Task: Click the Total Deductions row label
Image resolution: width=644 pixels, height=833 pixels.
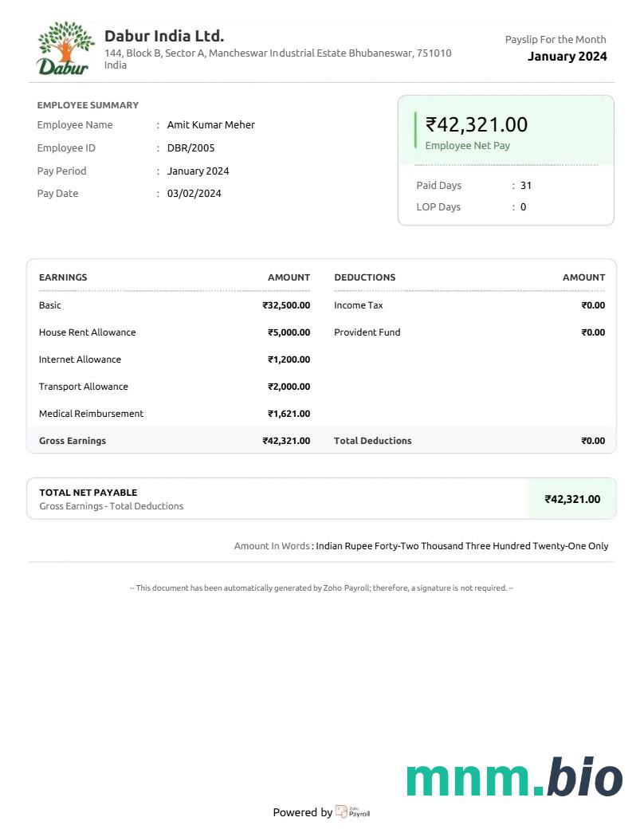Action: (373, 441)
